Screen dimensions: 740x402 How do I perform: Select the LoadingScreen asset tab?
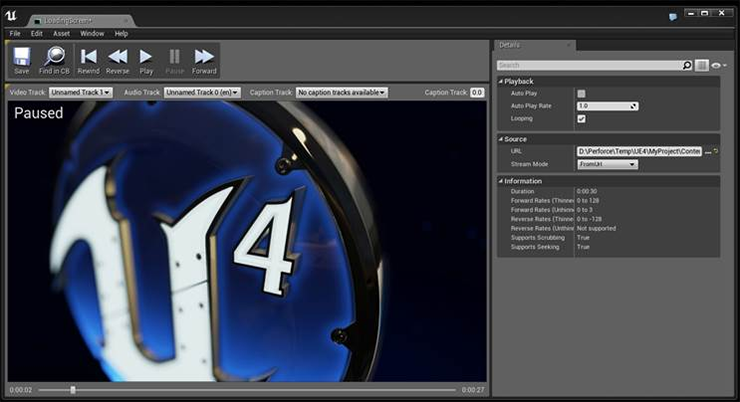point(80,21)
